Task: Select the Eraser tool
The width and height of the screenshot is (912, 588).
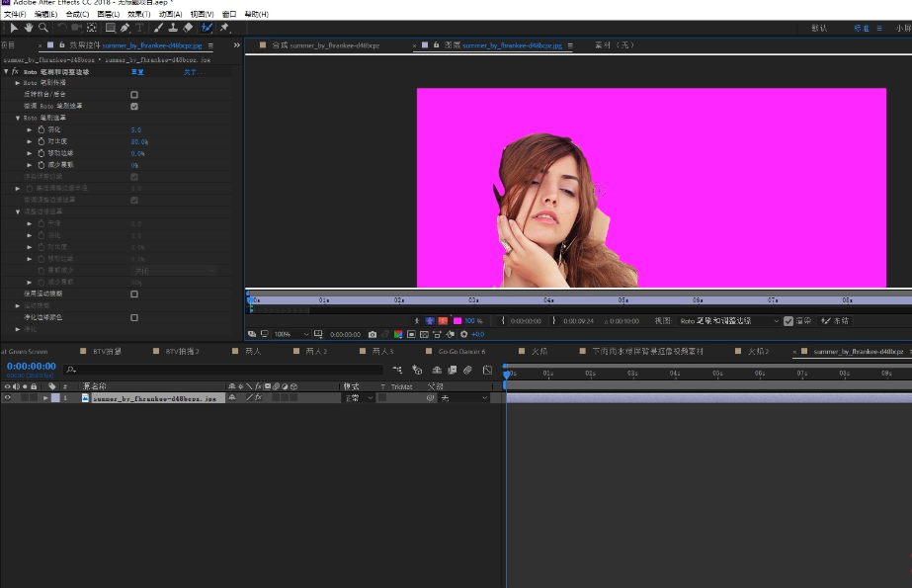Action: pyautogui.click(x=188, y=29)
